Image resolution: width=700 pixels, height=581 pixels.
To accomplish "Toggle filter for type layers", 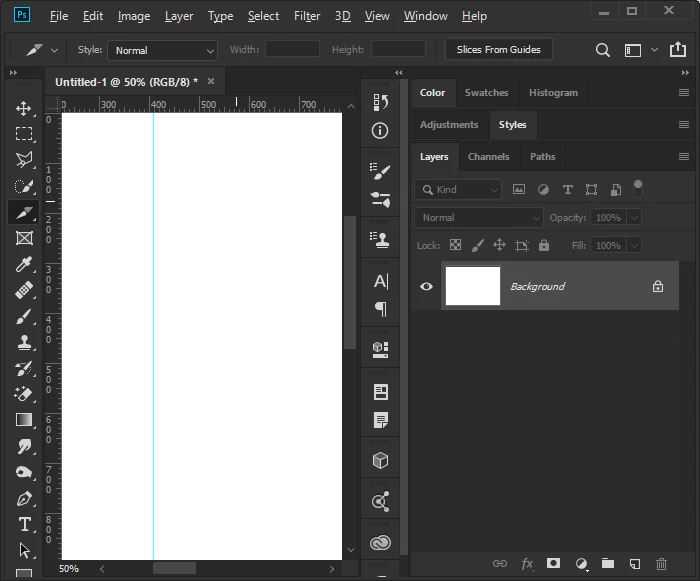I will [x=567, y=190].
